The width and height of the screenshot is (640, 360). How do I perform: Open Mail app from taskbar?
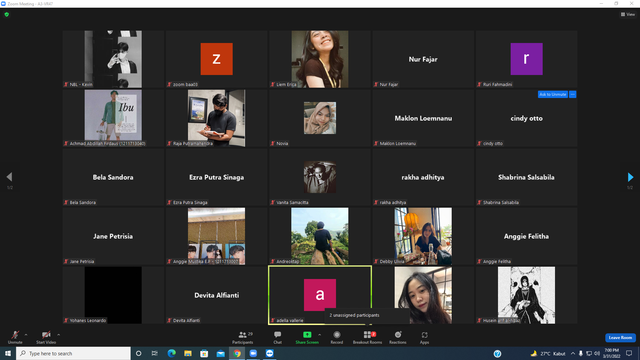pyautogui.click(x=220, y=353)
